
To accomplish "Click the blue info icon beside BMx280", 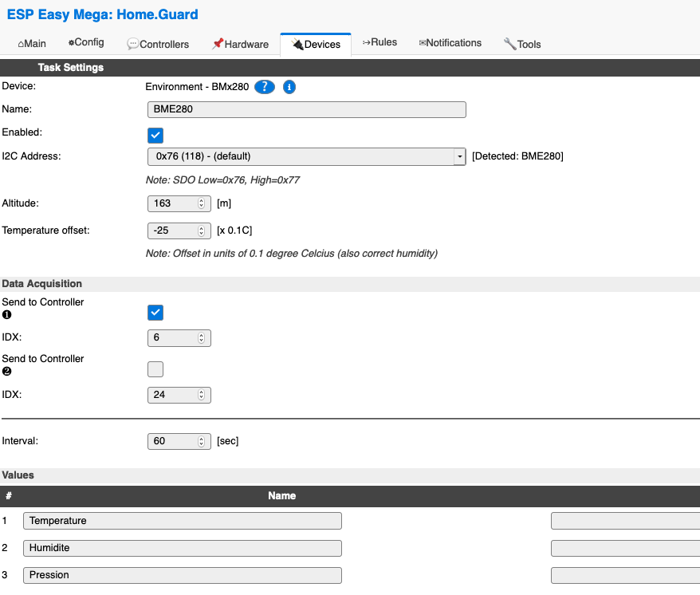I will coord(289,87).
